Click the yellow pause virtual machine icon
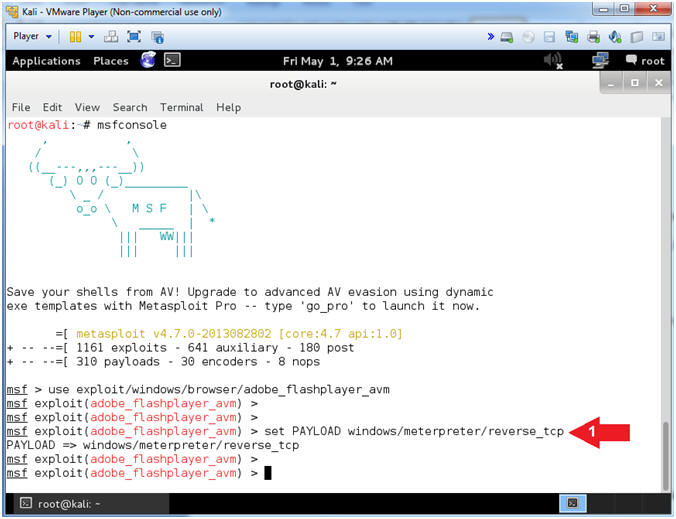Screen dimensions: 676x519 (75, 37)
